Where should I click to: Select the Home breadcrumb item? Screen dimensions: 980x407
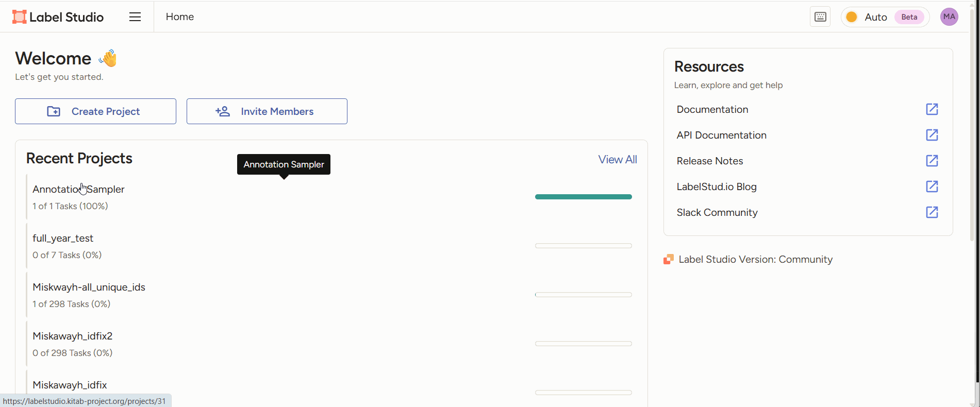click(x=179, y=17)
